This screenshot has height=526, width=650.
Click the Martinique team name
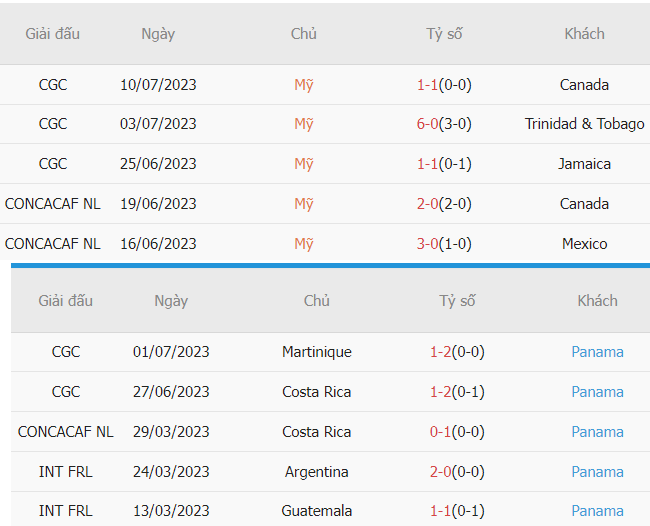coord(316,352)
